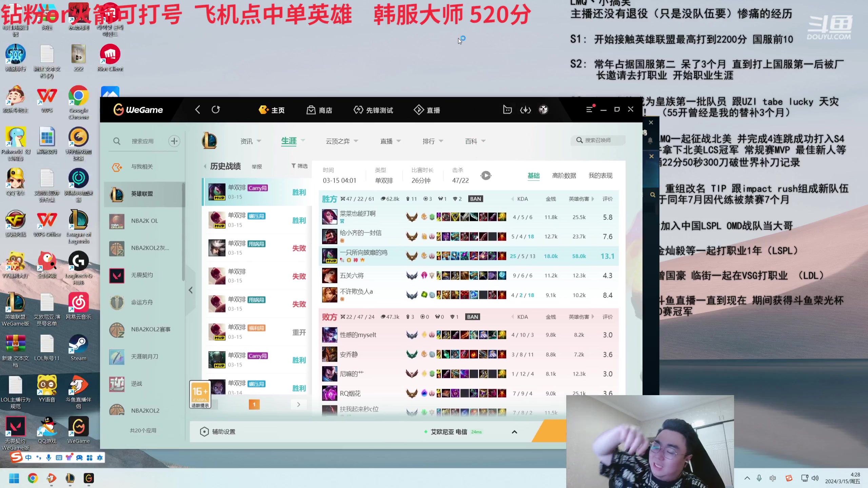Open the WeGame download manager icon
This screenshot has width=868, height=488.
525,110
